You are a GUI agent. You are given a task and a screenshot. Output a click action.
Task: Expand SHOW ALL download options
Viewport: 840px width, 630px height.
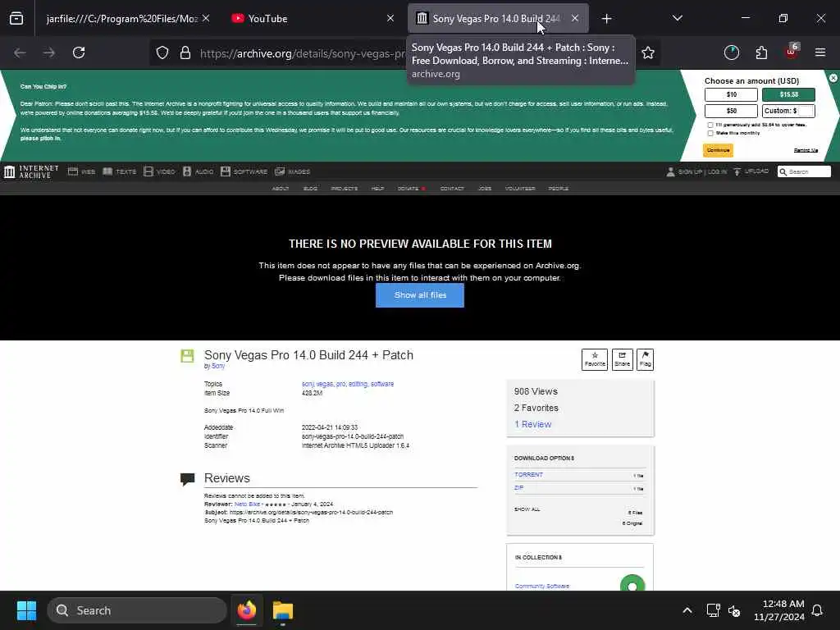pyautogui.click(x=527, y=509)
